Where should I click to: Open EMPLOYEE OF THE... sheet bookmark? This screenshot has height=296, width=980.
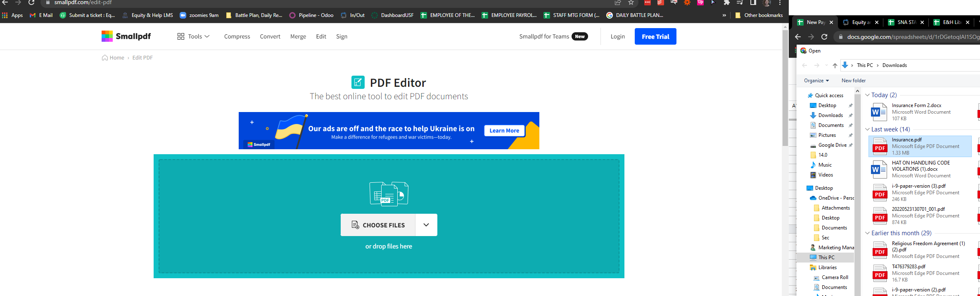(448, 15)
